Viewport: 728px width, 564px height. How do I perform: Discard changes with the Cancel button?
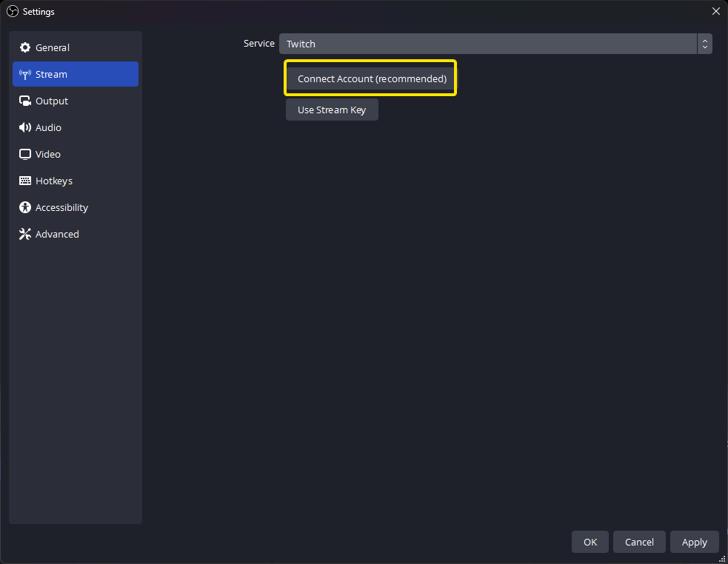[638, 542]
